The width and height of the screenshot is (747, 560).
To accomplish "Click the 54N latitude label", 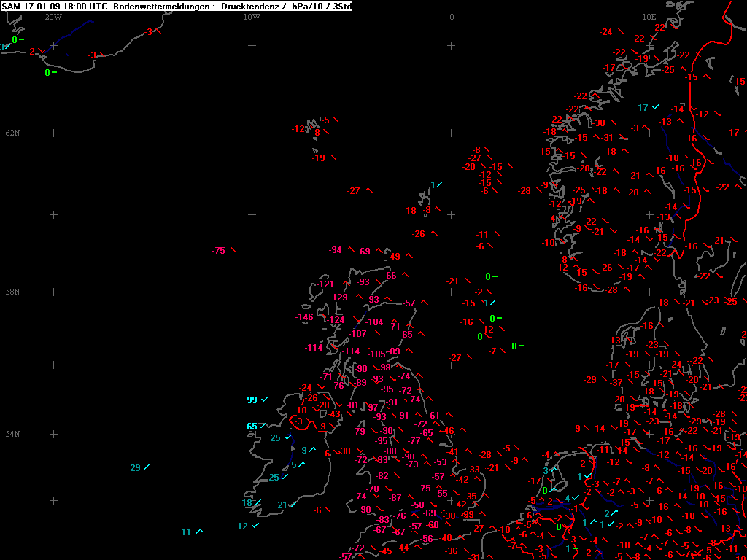I will click(x=12, y=434).
